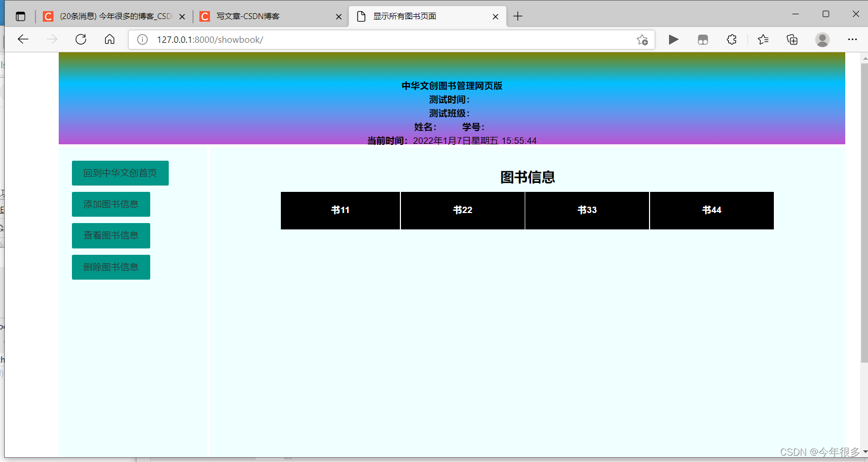Add this page to favorites
The image size is (868, 462).
click(x=642, y=40)
